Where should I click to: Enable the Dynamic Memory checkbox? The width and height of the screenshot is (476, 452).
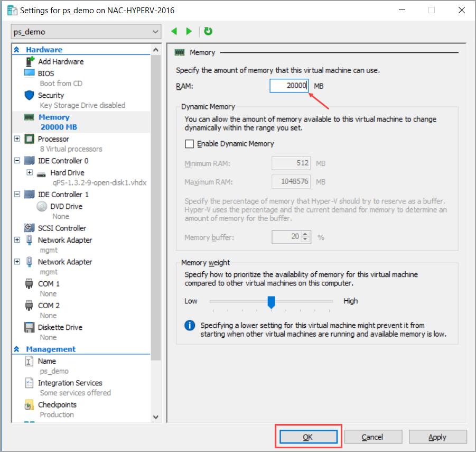pos(190,144)
